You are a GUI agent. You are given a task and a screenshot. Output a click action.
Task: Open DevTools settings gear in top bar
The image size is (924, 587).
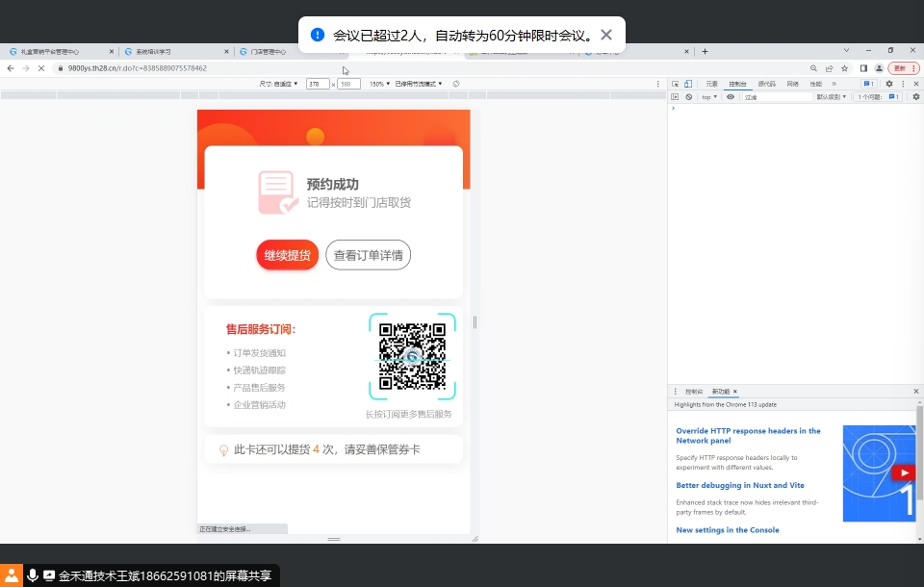point(888,84)
